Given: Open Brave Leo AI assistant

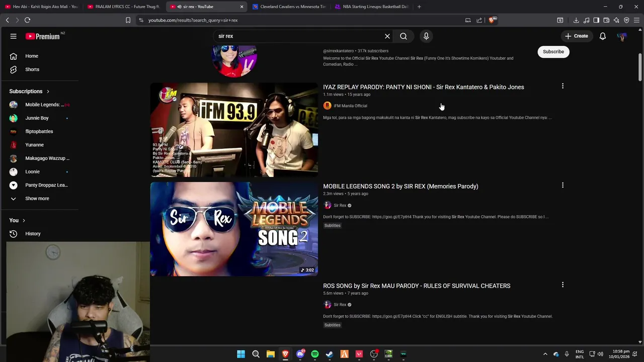Looking at the screenshot, I should tap(616, 20).
